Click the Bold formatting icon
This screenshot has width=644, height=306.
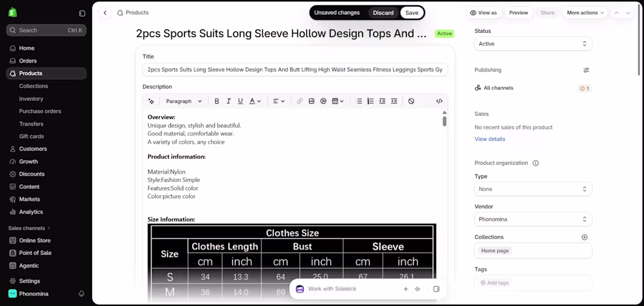217,101
